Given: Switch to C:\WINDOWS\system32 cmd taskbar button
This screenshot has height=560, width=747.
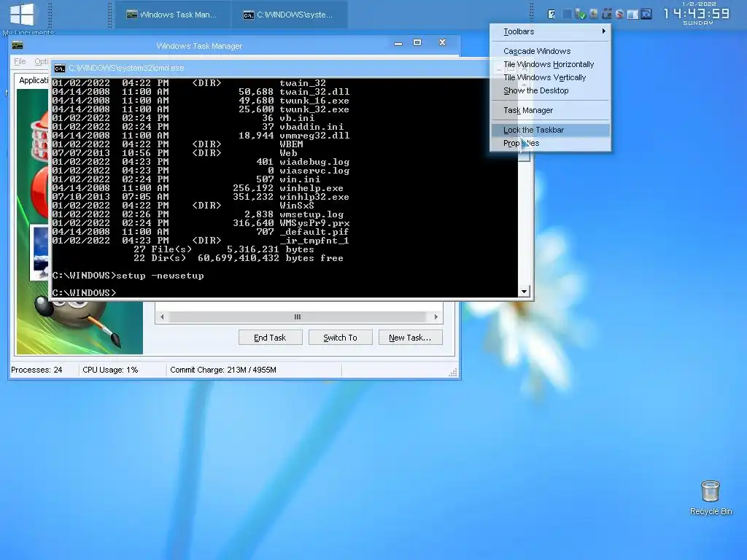Looking at the screenshot, I should (x=289, y=15).
